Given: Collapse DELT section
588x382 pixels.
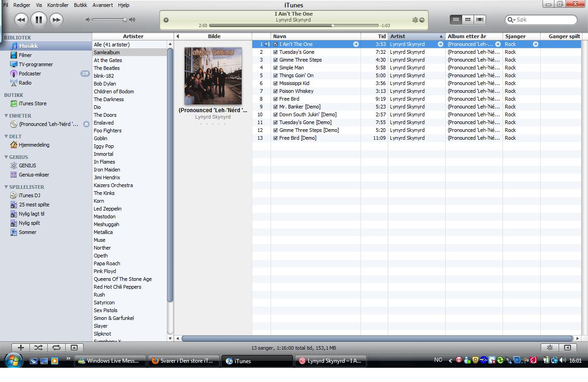Looking at the screenshot, I should 6,137.
